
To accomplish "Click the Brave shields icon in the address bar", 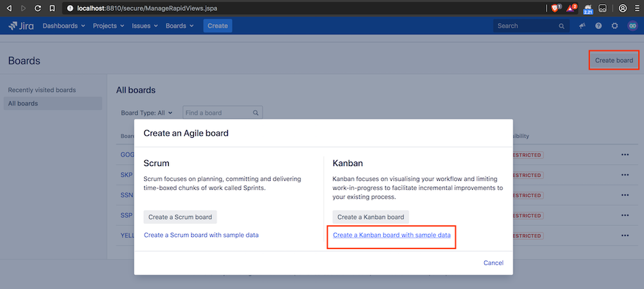I will tap(555, 8).
